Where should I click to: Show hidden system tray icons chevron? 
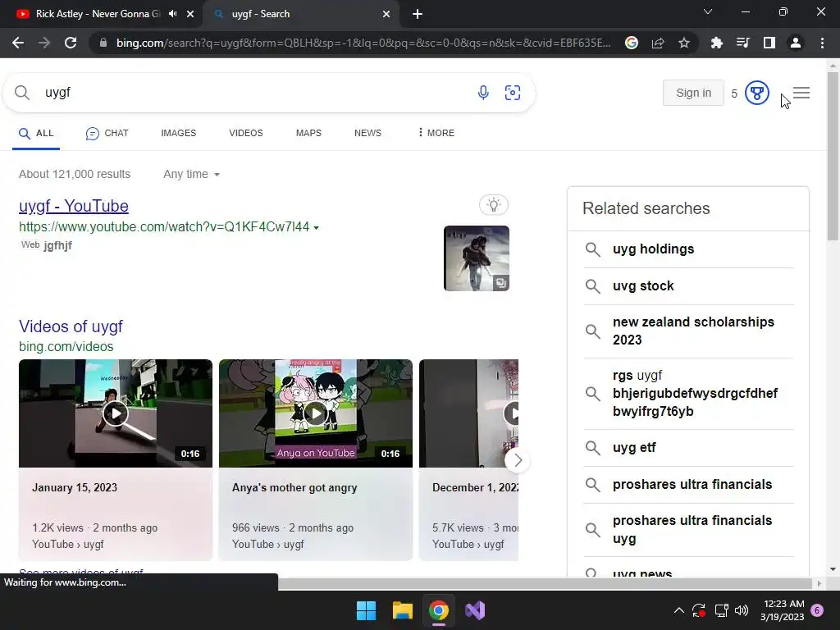point(678,610)
